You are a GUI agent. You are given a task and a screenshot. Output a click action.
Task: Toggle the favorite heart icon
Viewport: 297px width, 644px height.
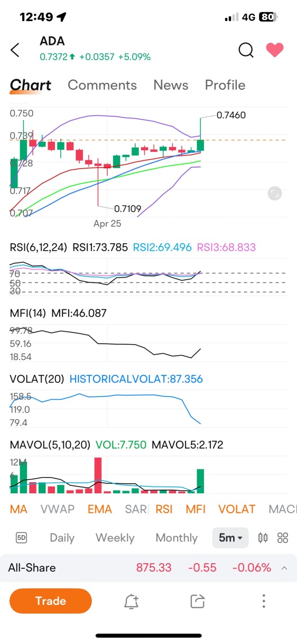275,50
